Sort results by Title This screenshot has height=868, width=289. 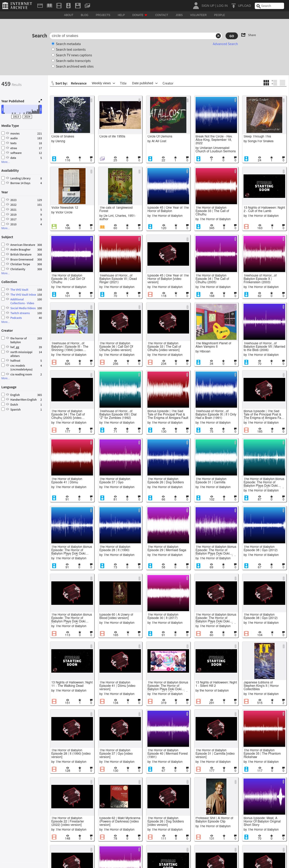pyautogui.click(x=123, y=83)
